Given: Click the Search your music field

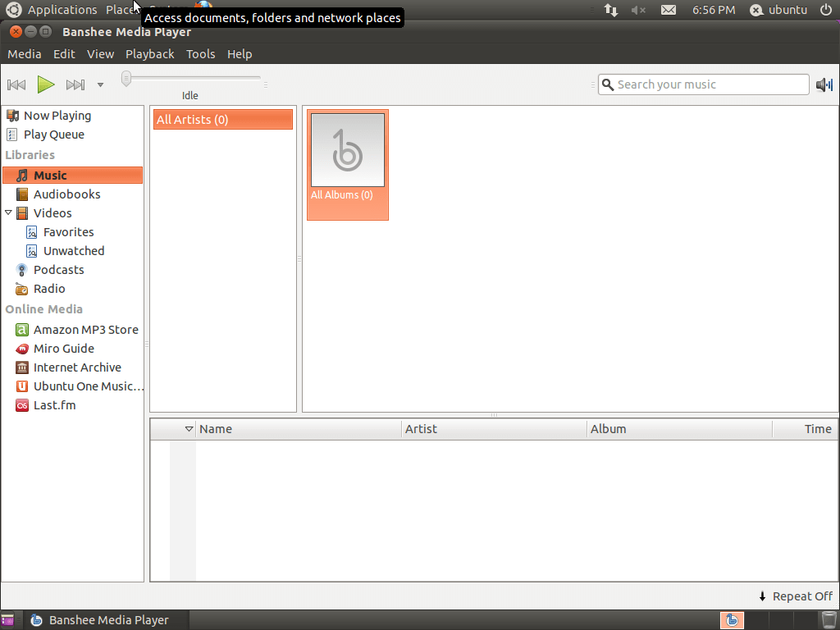Looking at the screenshot, I should (x=703, y=84).
